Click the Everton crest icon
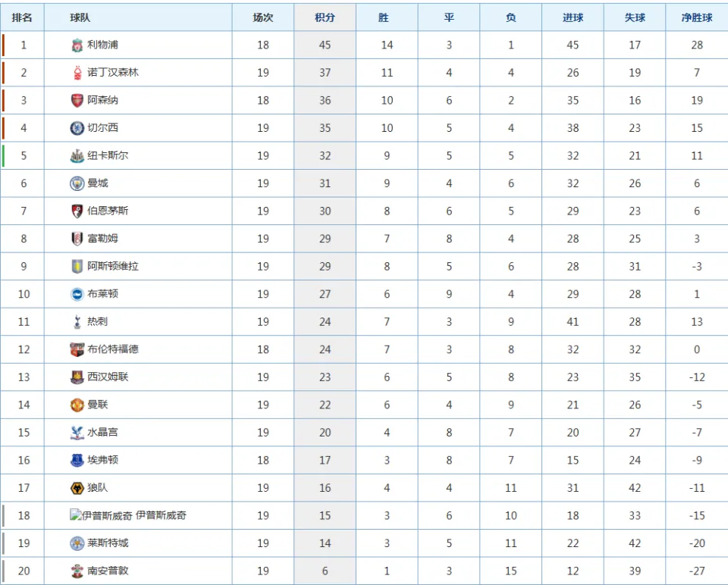This screenshot has width=728, height=585. click(77, 460)
